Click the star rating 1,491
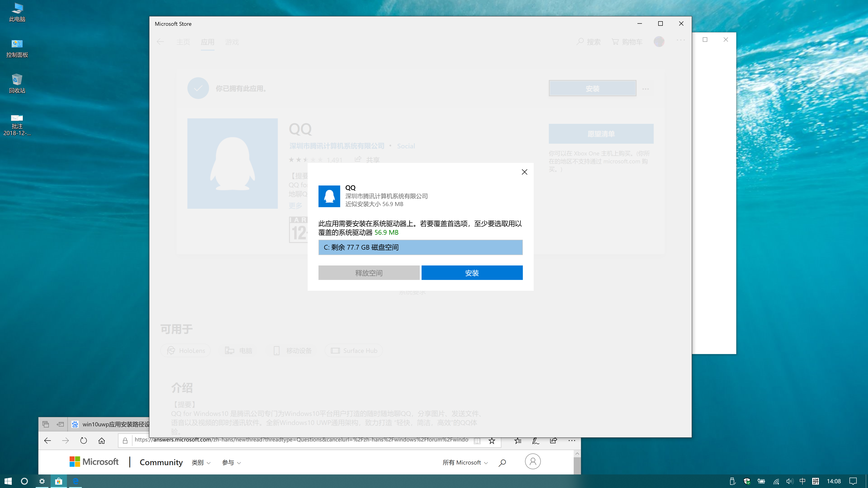The image size is (868, 488). (x=315, y=160)
